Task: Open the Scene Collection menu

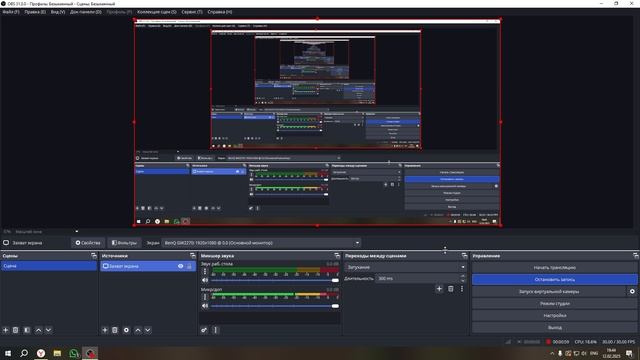Action: pos(157,12)
